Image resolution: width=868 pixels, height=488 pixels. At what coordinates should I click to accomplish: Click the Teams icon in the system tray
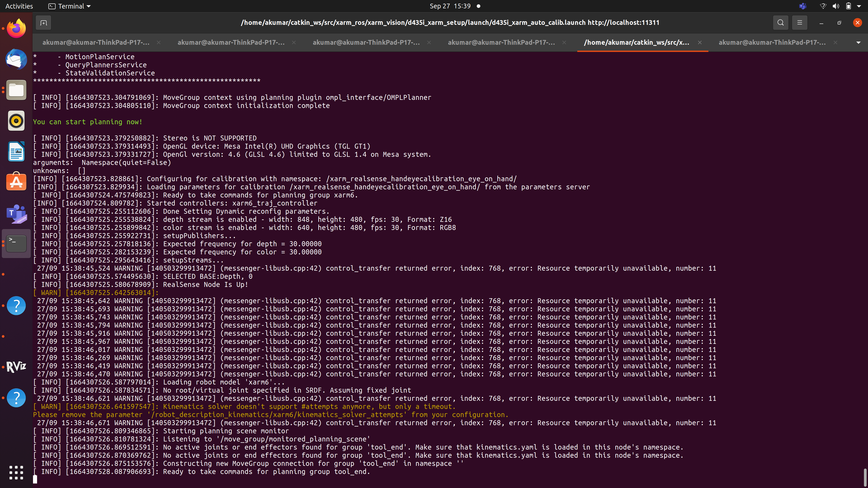click(x=803, y=6)
